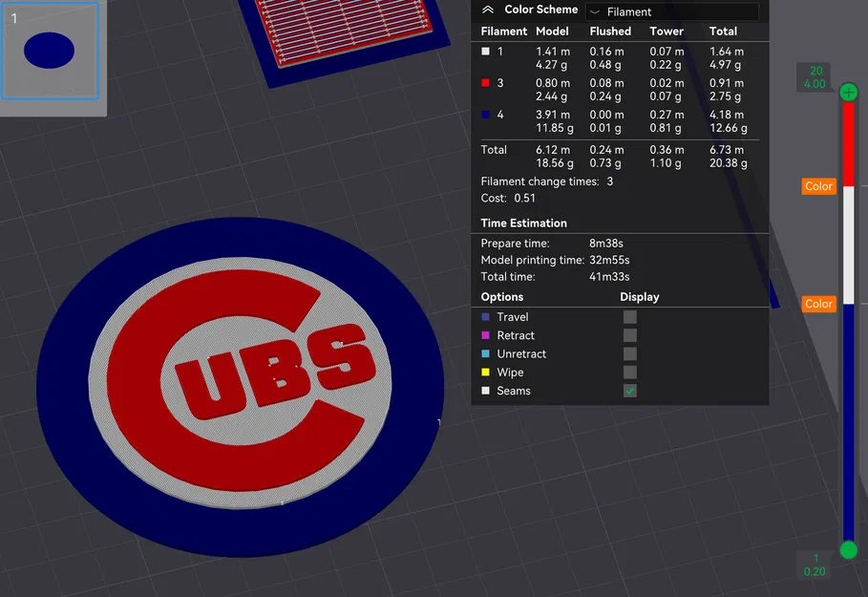This screenshot has height=597, width=868.
Task: Click the Retract magenta legend icon
Action: pyautogui.click(x=485, y=335)
